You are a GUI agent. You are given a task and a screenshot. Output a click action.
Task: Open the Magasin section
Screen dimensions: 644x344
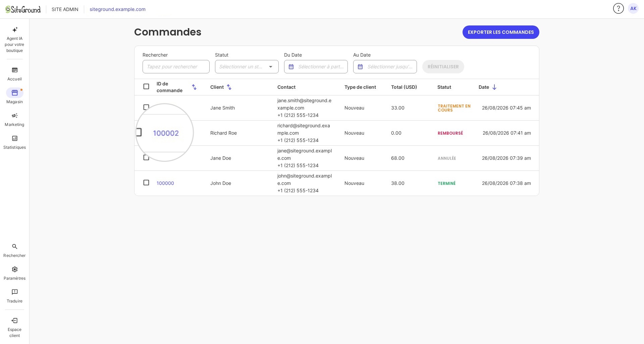pyautogui.click(x=14, y=96)
